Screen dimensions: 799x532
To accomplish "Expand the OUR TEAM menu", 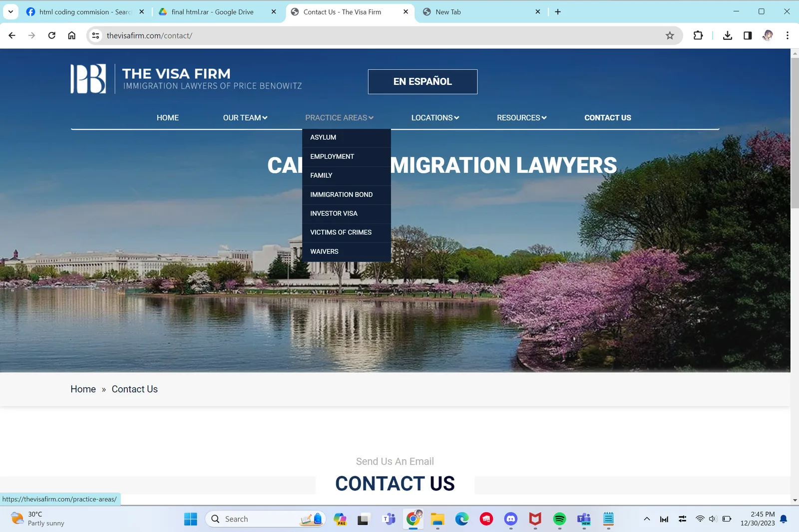I will click(245, 118).
